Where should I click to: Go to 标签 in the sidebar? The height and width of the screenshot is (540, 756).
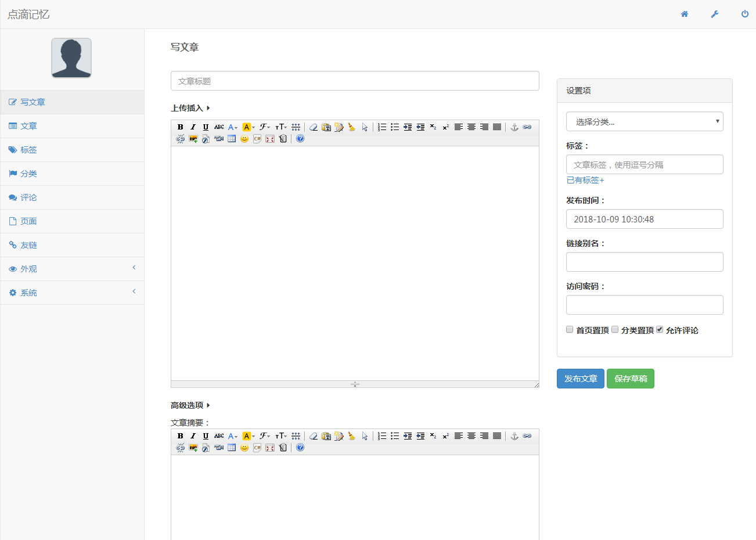click(x=28, y=150)
